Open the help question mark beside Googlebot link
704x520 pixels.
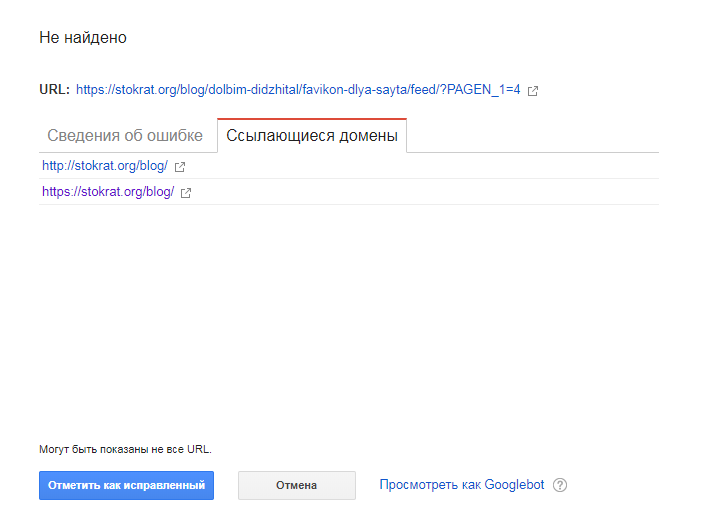click(560, 485)
